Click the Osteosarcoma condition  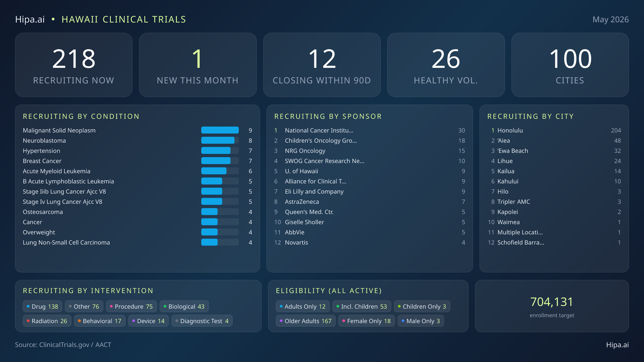pyautogui.click(x=43, y=212)
